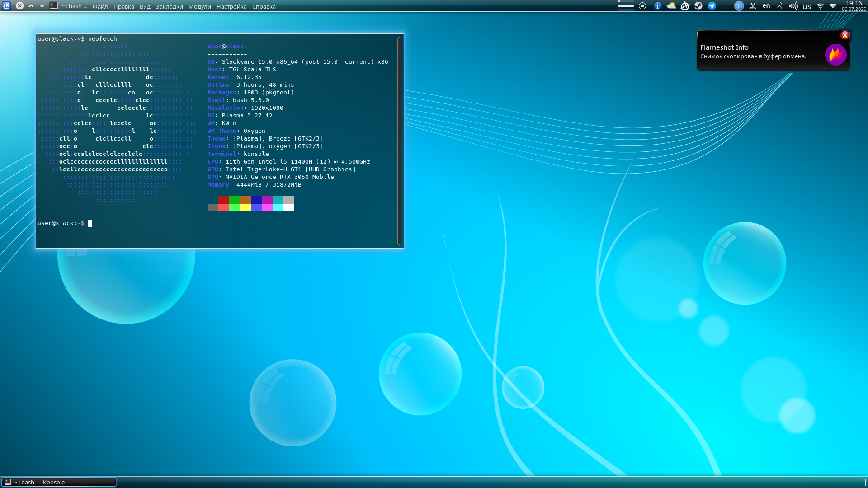Click the 'Memory: 4444MiB / 31872MiB' line
Screen dimensions: 868x488
click(255, 185)
